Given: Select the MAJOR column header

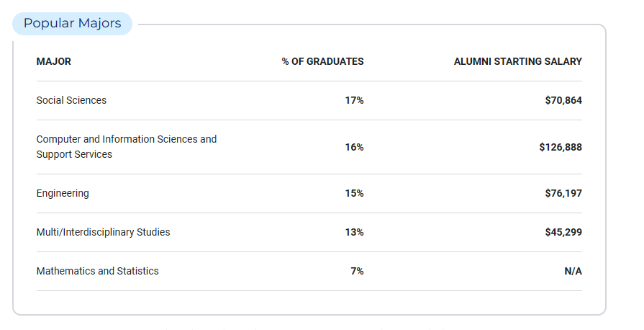Looking at the screenshot, I should [54, 61].
